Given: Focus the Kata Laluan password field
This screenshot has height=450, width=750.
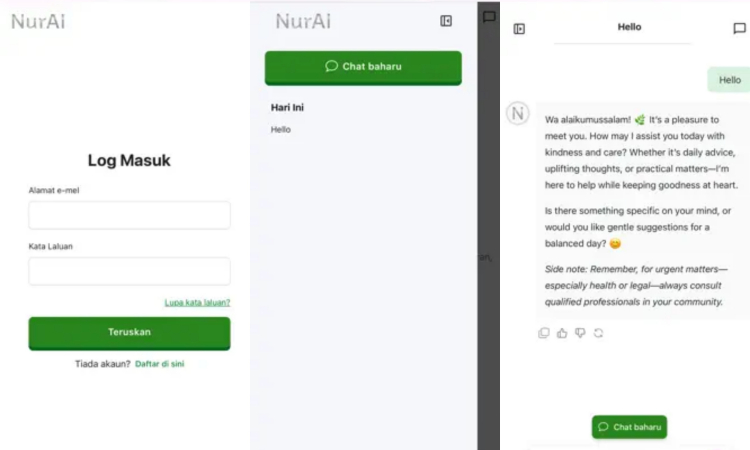Looking at the screenshot, I should pos(129,271).
